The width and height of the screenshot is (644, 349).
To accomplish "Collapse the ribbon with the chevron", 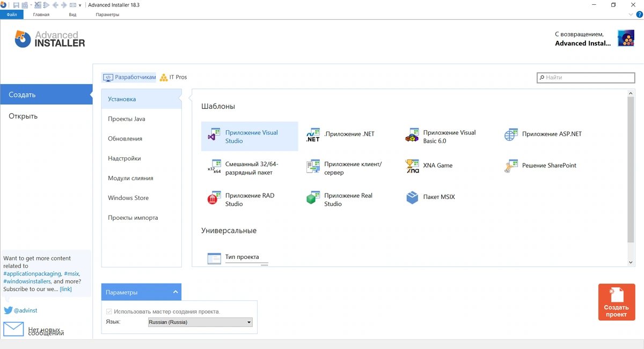I will click(x=631, y=14).
